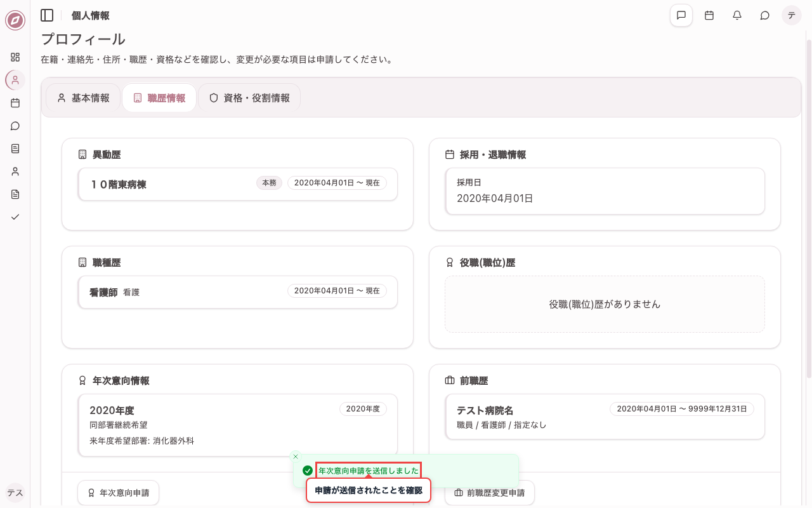The height and width of the screenshot is (508, 812).
Task: Click the 採用日 2020年04月01日 value
Action: pos(495,199)
